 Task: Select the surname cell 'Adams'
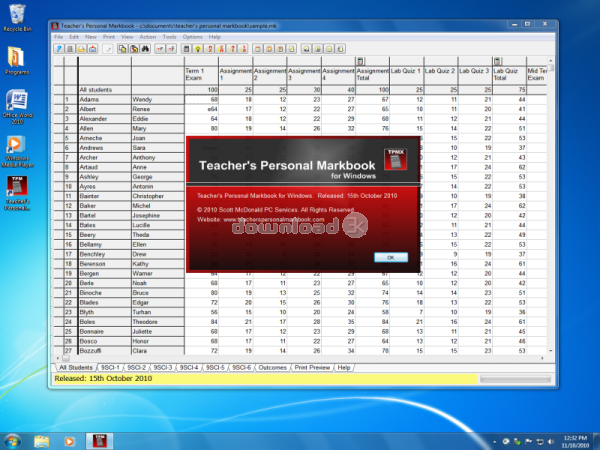click(104, 99)
